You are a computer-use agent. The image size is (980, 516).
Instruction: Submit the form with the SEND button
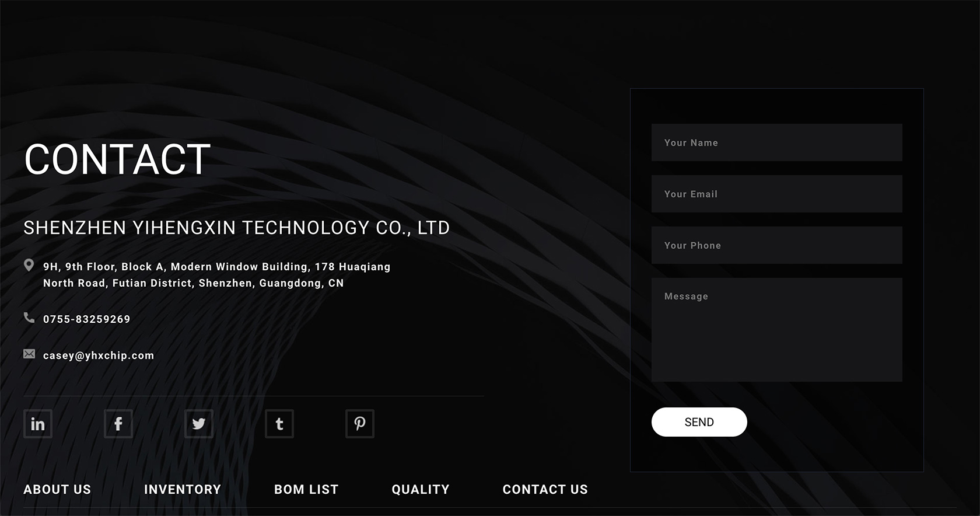point(699,422)
